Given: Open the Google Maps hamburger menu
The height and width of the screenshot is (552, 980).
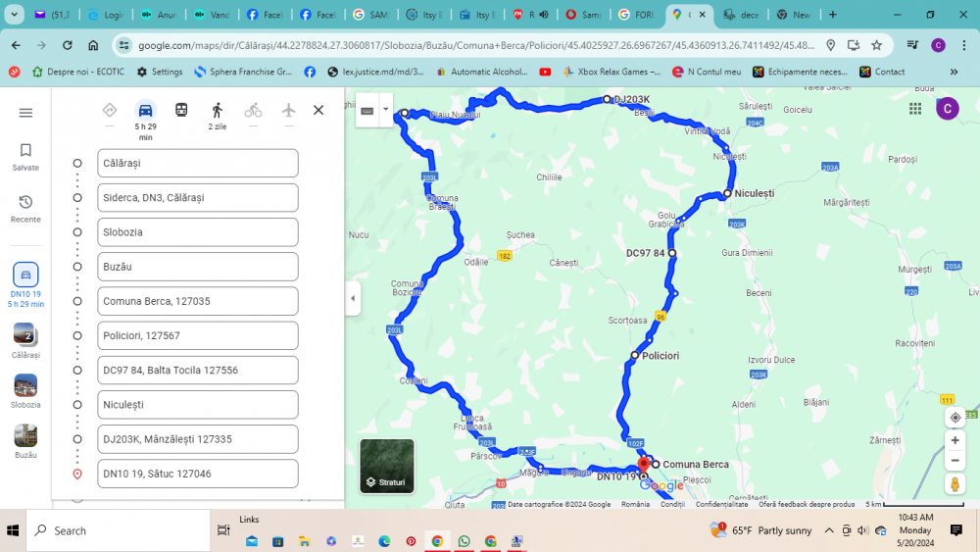Looking at the screenshot, I should coord(25,113).
